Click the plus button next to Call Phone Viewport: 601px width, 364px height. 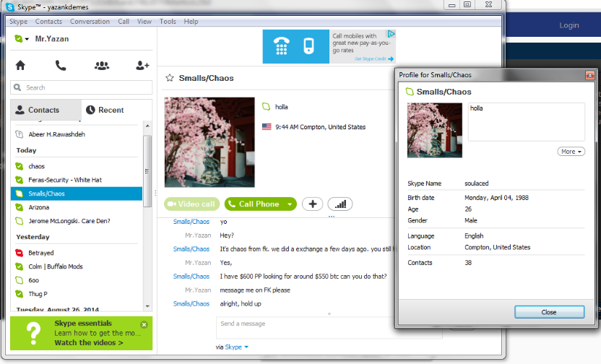(312, 204)
